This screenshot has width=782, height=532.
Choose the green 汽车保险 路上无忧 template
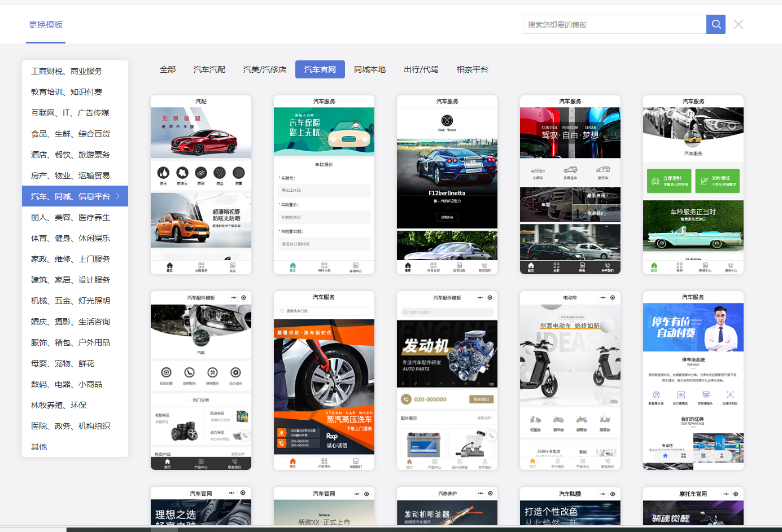tap(324, 185)
